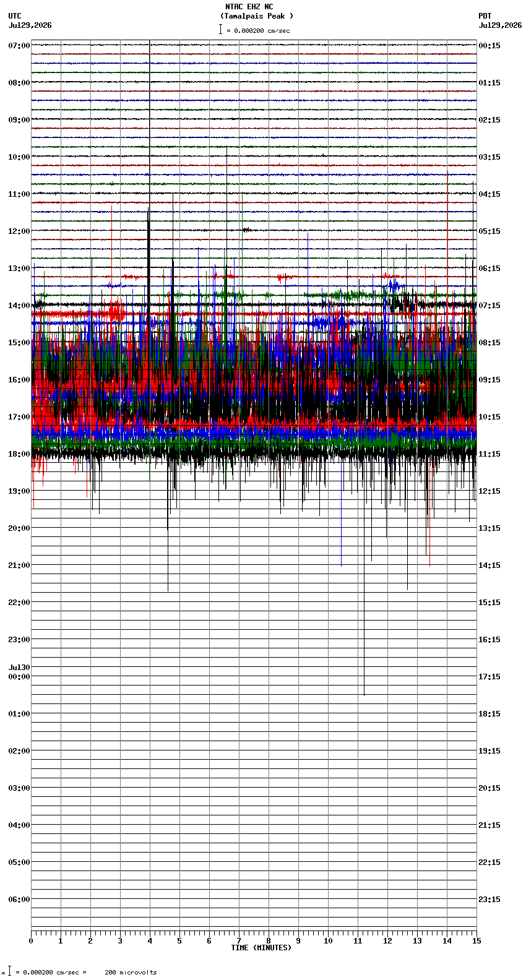This screenshot has width=526, height=980.
Task: Select the 03:00 UTC time label
Action: click(x=19, y=788)
